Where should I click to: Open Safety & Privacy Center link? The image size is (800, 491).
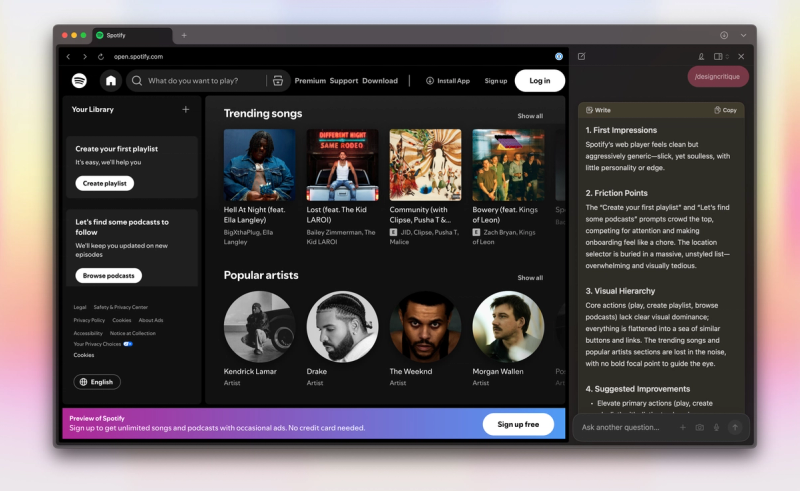tap(120, 307)
